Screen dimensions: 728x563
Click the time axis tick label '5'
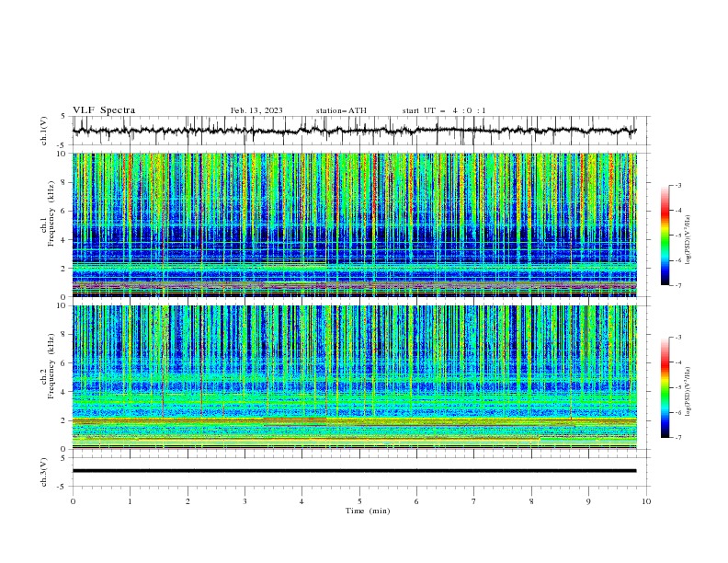[x=359, y=501]
